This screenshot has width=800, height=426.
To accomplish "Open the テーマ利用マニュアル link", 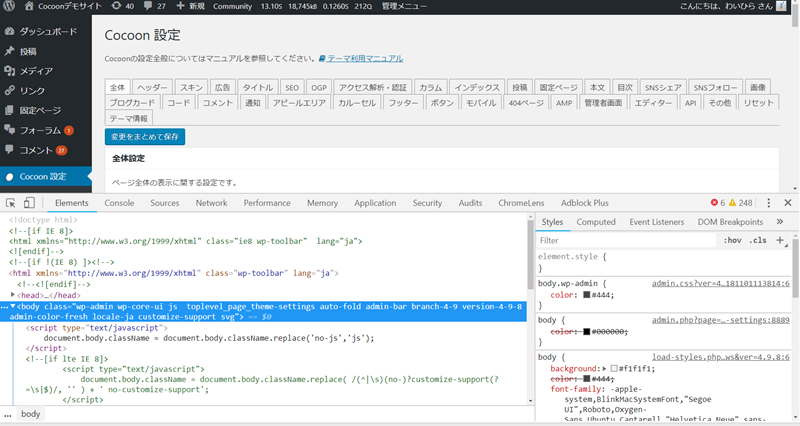I will point(361,59).
